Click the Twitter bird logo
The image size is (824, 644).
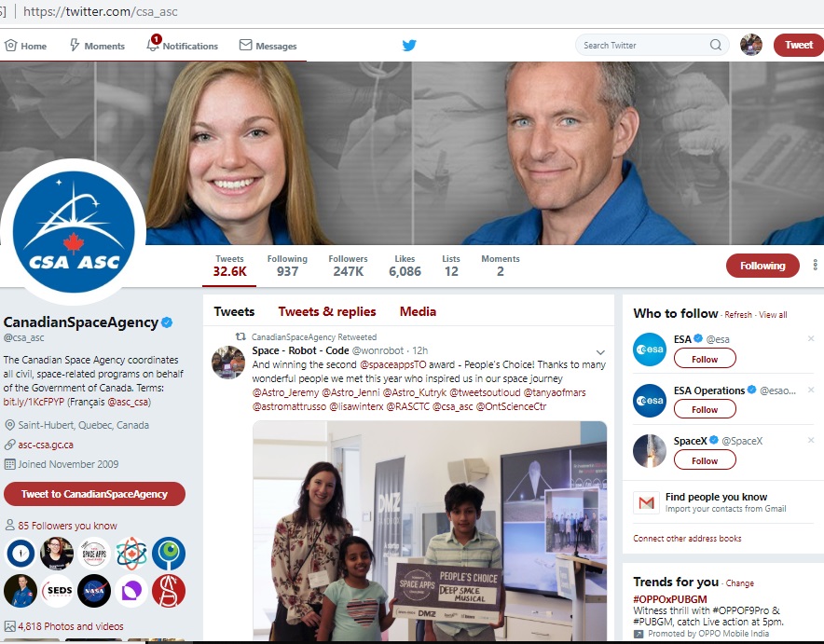pyautogui.click(x=409, y=45)
